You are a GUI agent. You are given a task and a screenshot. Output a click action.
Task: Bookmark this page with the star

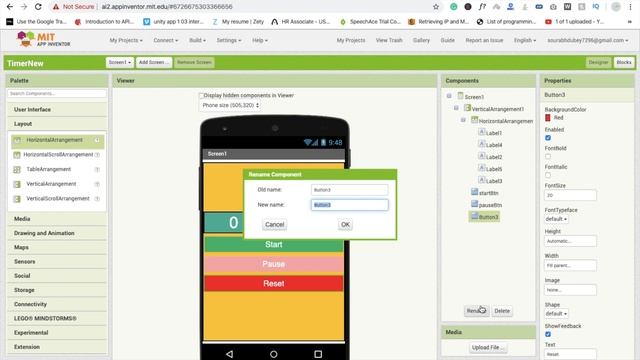[x=436, y=7]
